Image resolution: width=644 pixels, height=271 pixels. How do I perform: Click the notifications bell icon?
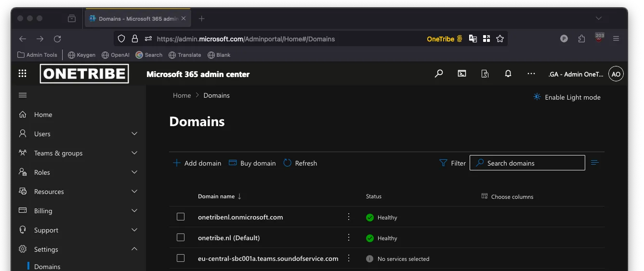point(508,74)
